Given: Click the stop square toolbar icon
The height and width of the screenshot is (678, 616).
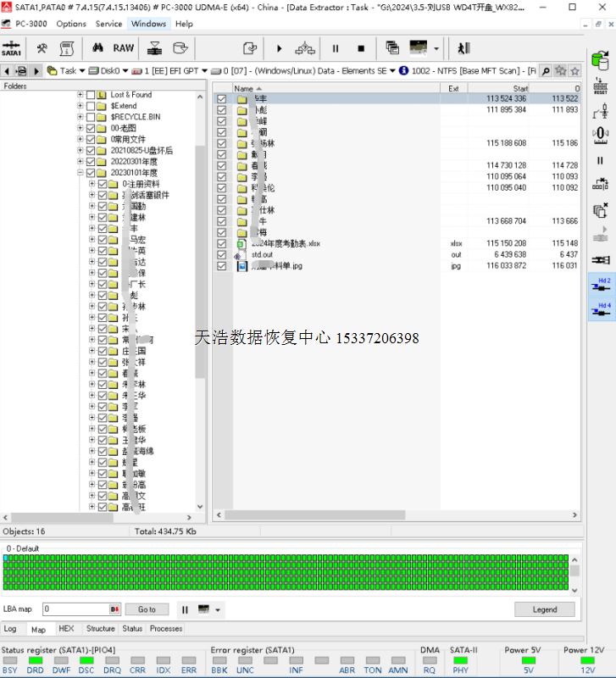Looking at the screenshot, I should click(361, 48).
